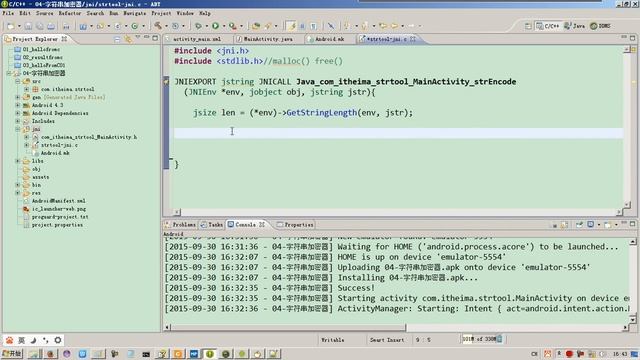Screen dimensions: 640x360
Task: Toggle Link with Editor in Project Explorer
Action: click(x=128, y=39)
